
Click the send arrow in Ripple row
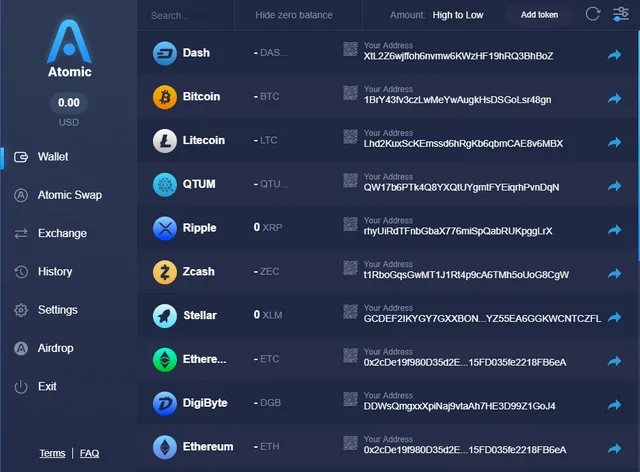click(x=614, y=230)
